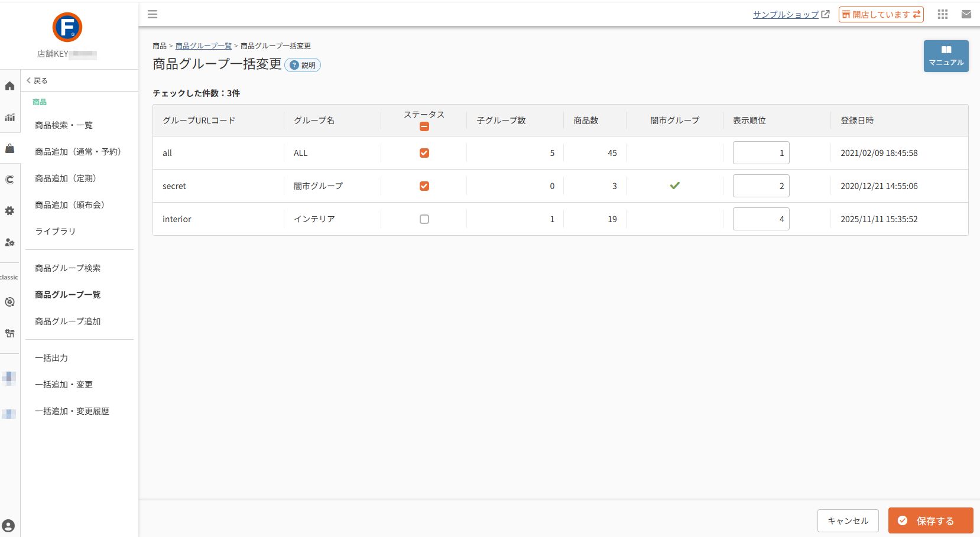Open the home icon in sidebar

[x=9, y=86]
